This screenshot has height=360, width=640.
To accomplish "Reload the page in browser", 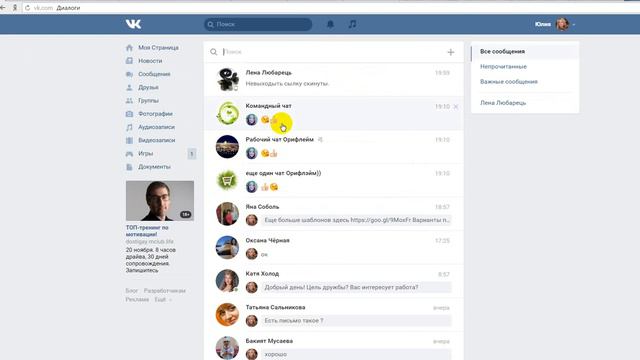I will coord(27,8).
